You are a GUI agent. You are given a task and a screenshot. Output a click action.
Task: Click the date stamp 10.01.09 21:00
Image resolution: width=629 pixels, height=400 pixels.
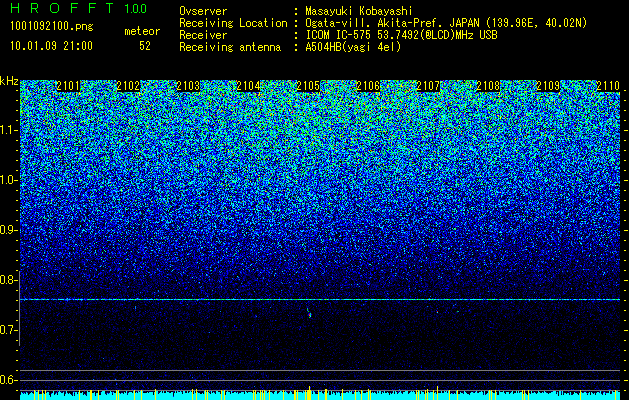click(52, 46)
